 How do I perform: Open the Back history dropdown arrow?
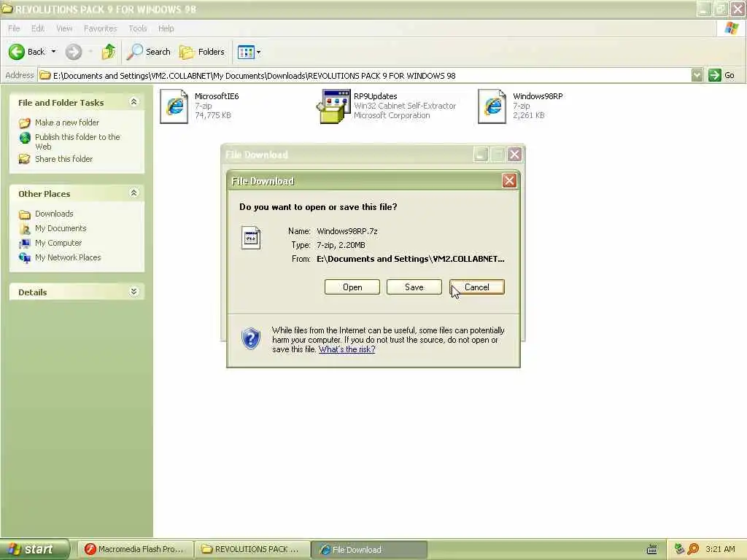tap(53, 52)
